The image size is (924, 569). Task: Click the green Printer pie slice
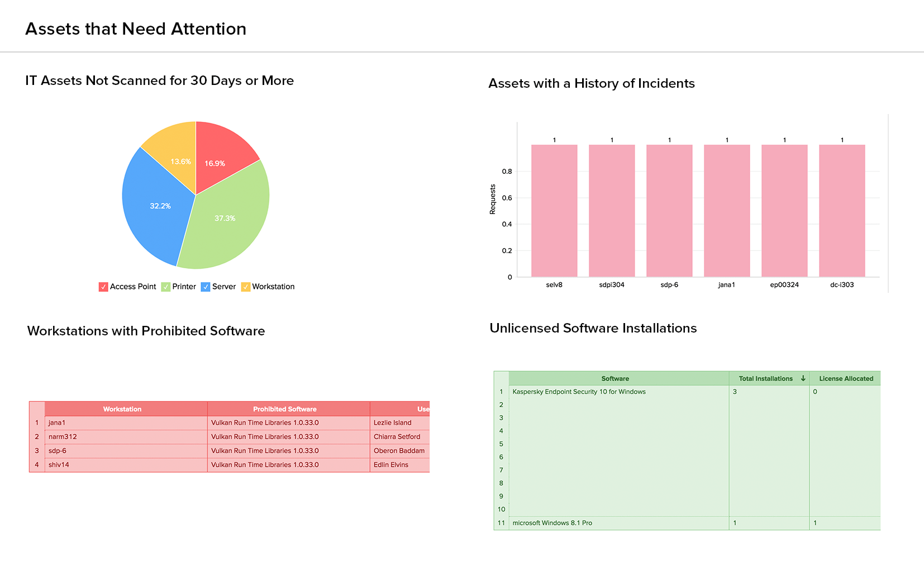click(x=229, y=224)
